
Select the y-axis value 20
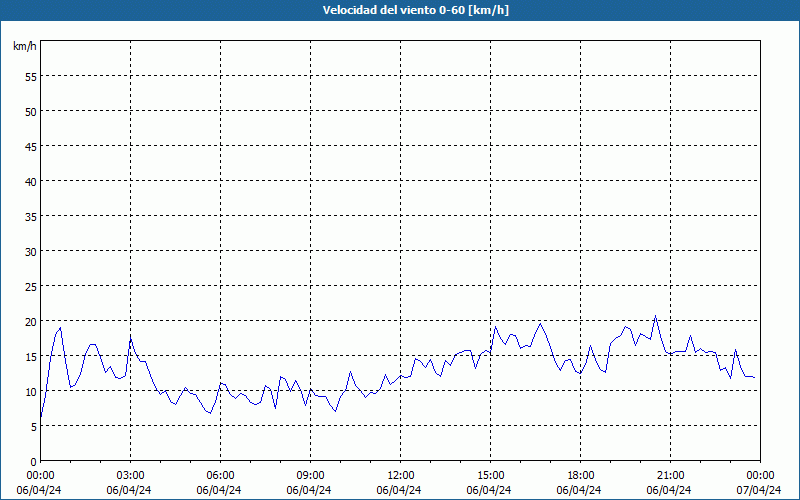30,321
